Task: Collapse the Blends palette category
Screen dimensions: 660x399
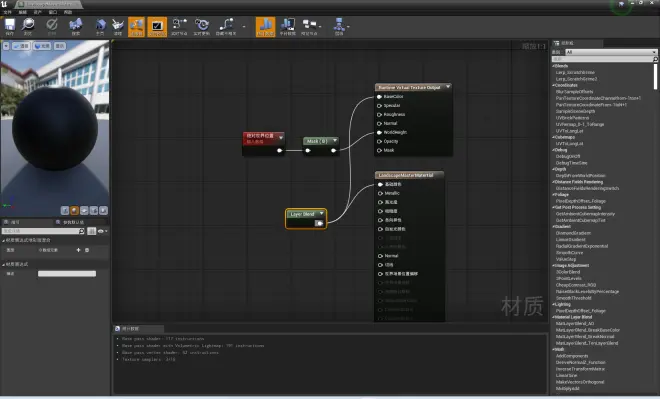Action: 554,66
